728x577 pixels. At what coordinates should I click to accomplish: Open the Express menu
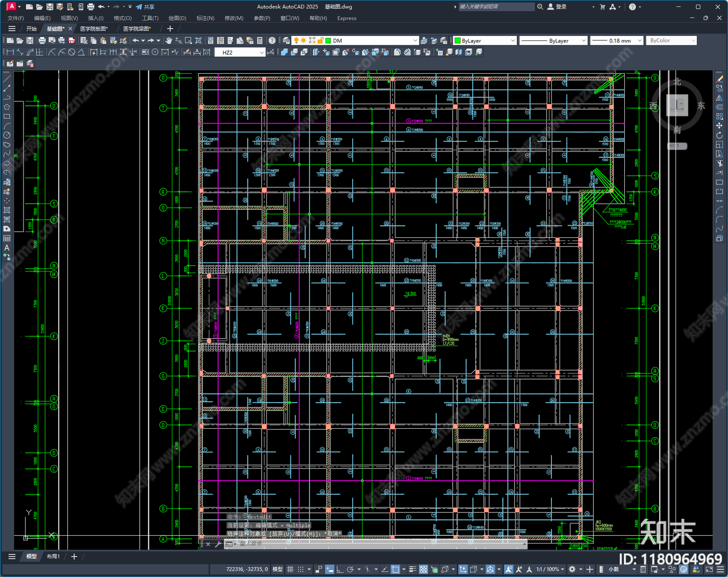(347, 18)
